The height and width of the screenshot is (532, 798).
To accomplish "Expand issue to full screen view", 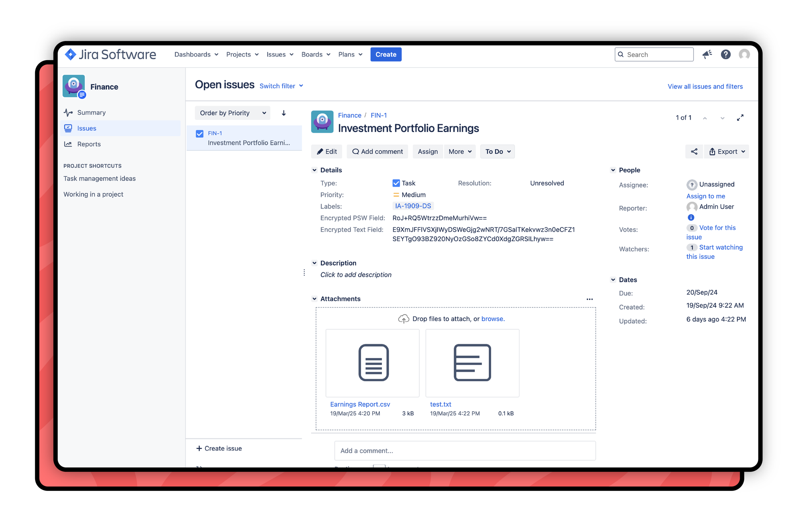I will pyautogui.click(x=740, y=118).
